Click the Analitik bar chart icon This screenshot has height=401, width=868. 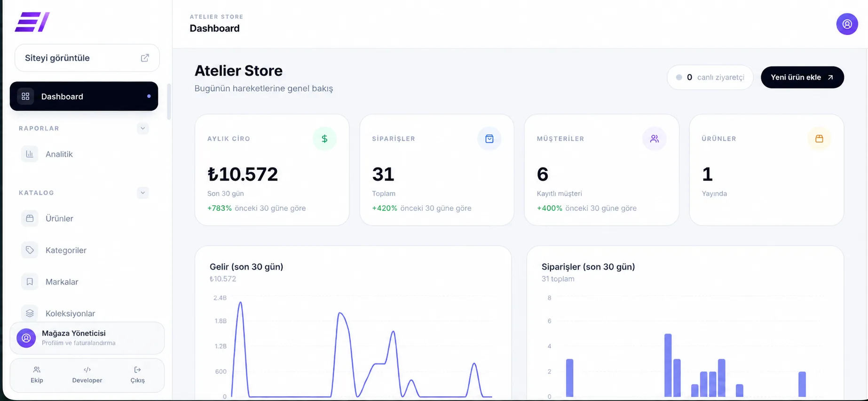pyautogui.click(x=30, y=154)
